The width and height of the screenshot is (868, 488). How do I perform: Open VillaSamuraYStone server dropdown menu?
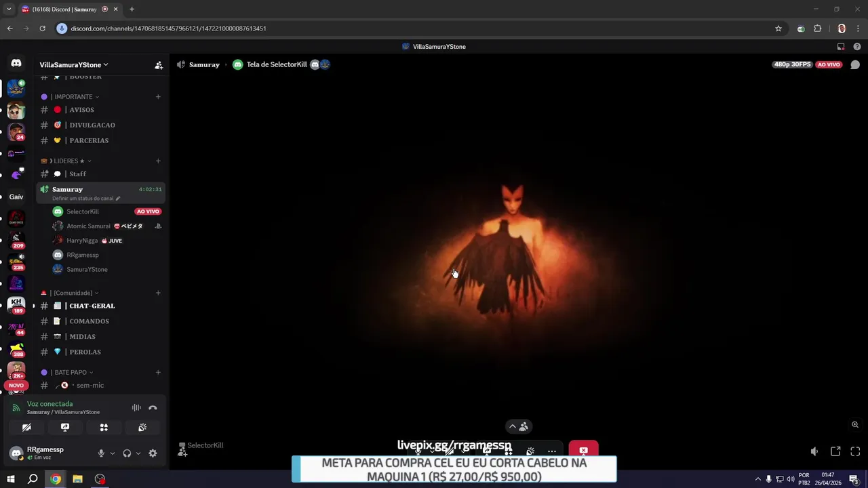(x=74, y=65)
